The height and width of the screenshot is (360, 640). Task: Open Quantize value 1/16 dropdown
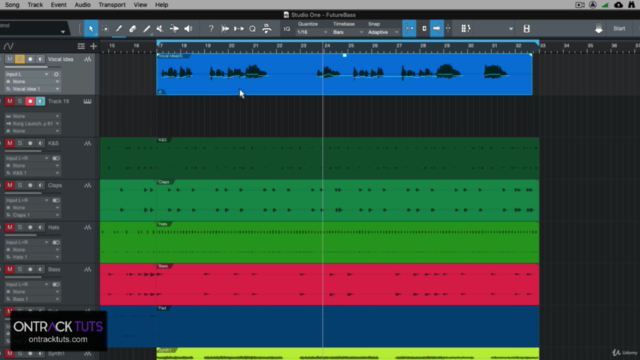coord(312,32)
